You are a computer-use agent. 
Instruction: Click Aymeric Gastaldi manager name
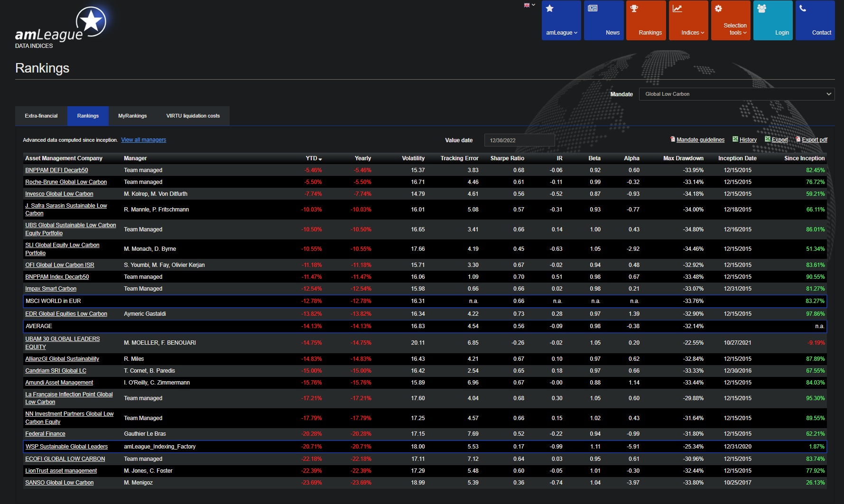pyautogui.click(x=145, y=314)
